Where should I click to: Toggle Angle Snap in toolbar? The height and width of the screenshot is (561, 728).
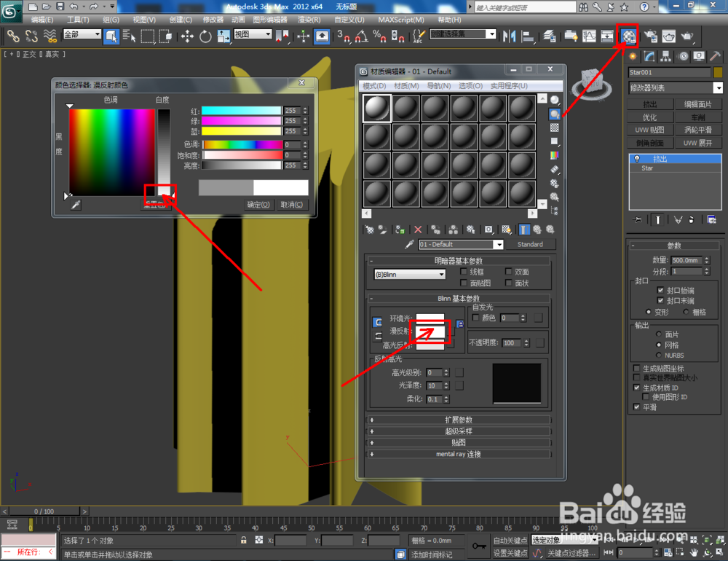pyautogui.click(x=362, y=36)
